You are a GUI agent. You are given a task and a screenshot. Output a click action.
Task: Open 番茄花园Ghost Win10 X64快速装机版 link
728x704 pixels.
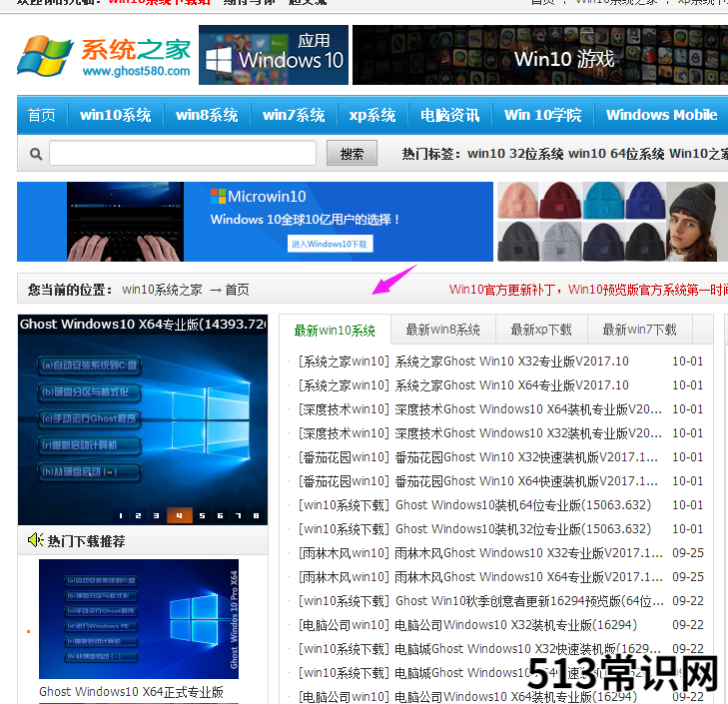pos(526,481)
